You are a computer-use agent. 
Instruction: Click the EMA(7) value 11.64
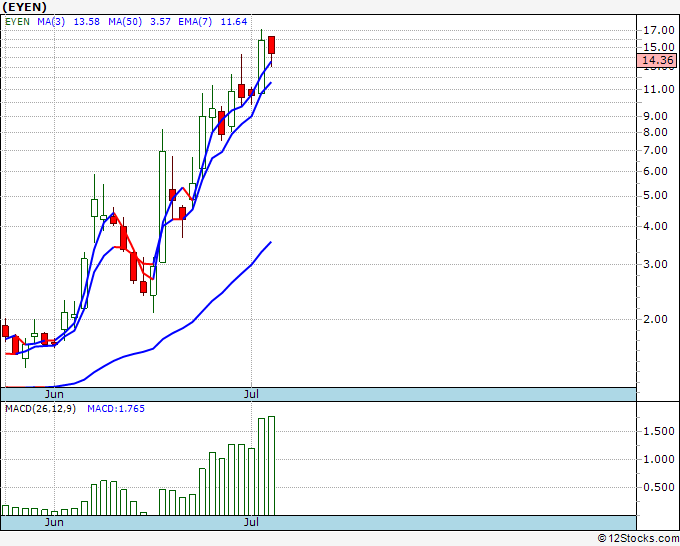(x=234, y=22)
